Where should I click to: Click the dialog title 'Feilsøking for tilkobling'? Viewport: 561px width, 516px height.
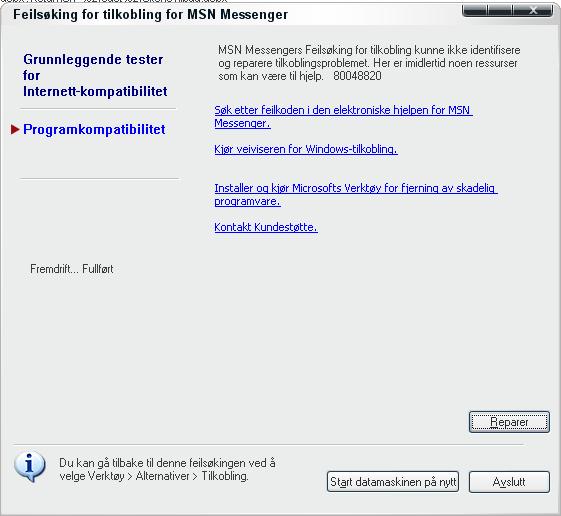pyautogui.click(x=150, y=15)
